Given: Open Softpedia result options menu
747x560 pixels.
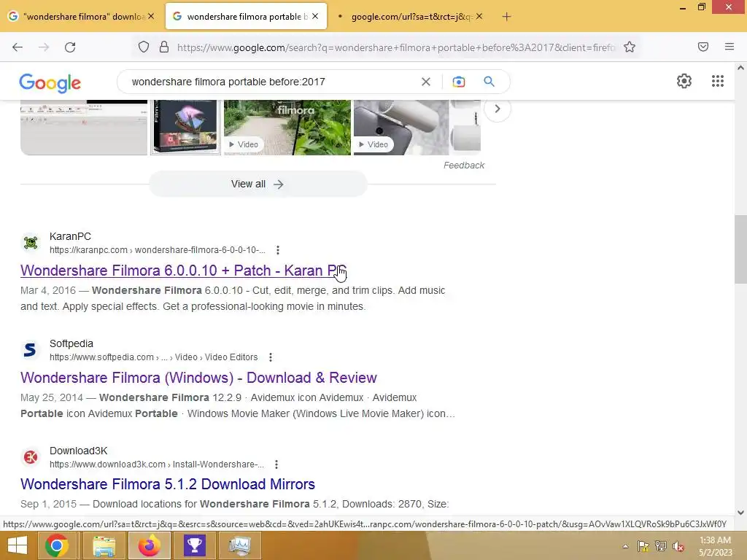Looking at the screenshot, I should click(271, 357).
